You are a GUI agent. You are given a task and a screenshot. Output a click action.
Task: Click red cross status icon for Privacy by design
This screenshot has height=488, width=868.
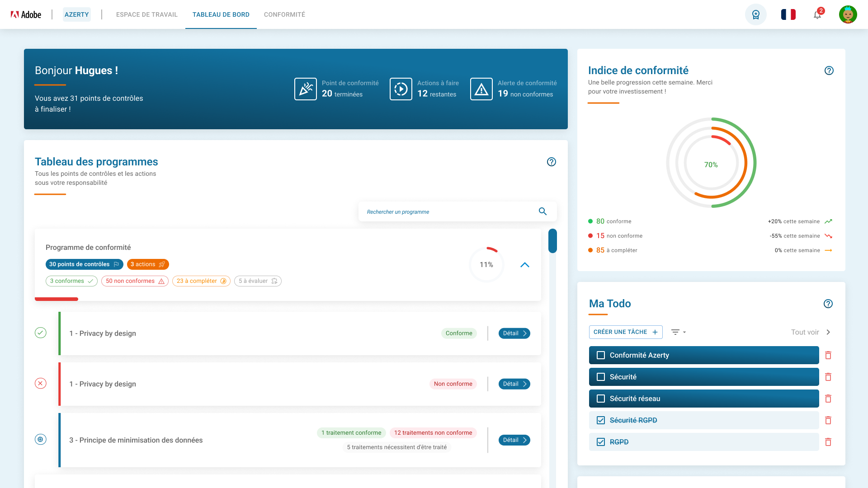[x=41, y=384]
